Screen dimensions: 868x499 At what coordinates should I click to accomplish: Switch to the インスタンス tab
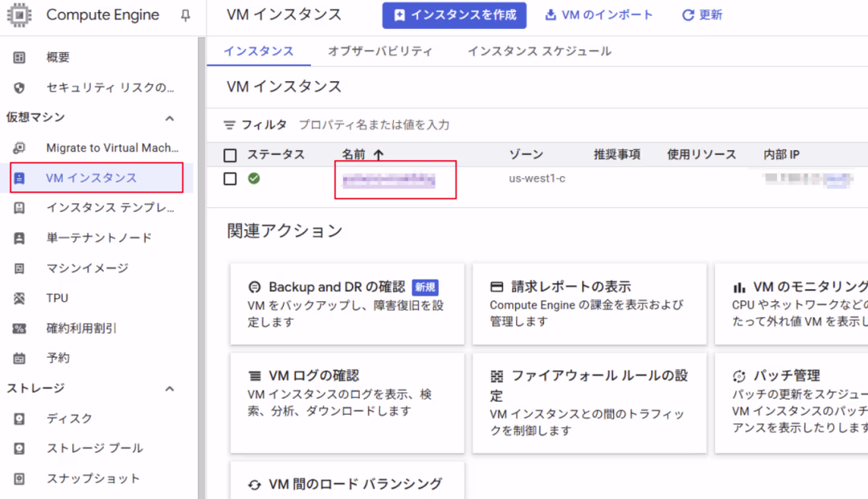[x=259, y=51]
